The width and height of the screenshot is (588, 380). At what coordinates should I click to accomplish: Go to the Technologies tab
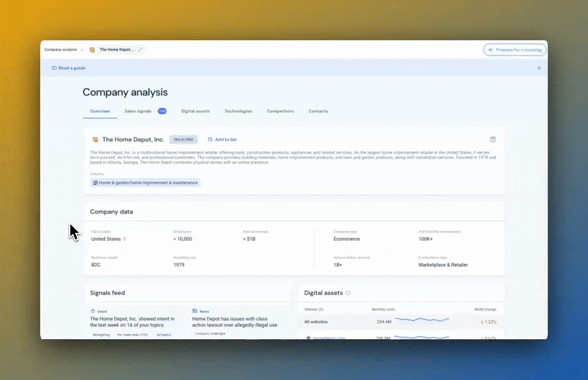pyautogui.click(x=238, y=111)
